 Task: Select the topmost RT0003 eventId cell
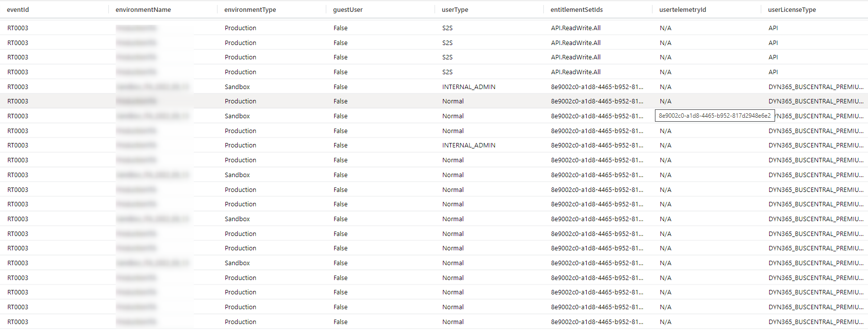click(x=18, y=28)
